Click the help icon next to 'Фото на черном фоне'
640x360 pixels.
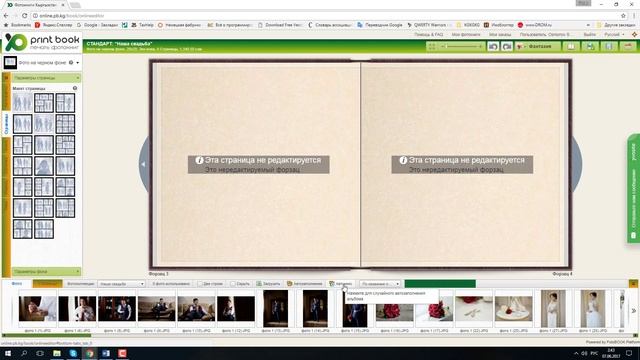coord(71,62)
